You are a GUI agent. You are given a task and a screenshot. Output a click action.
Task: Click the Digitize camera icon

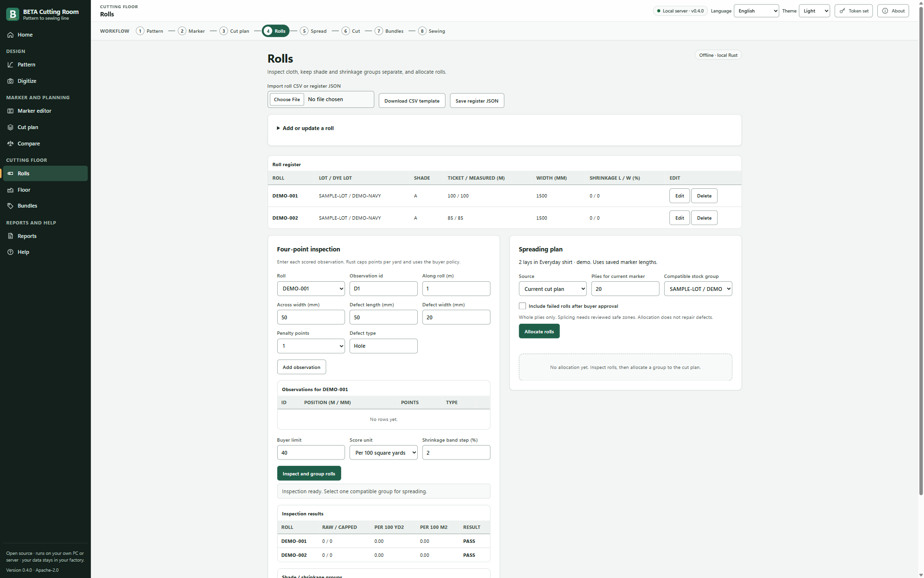pos(10,81)
